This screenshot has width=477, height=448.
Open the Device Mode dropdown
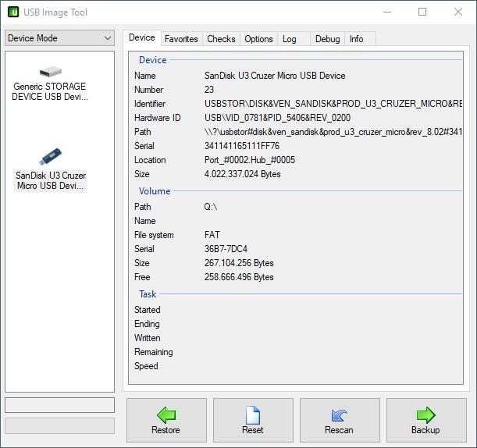pos(59,38)
